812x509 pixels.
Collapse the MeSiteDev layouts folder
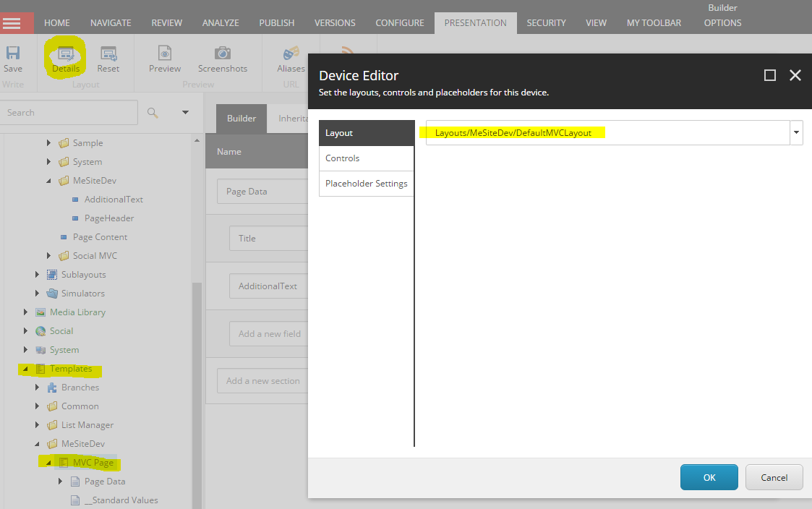pyautogui.click(x=48, y=181)
